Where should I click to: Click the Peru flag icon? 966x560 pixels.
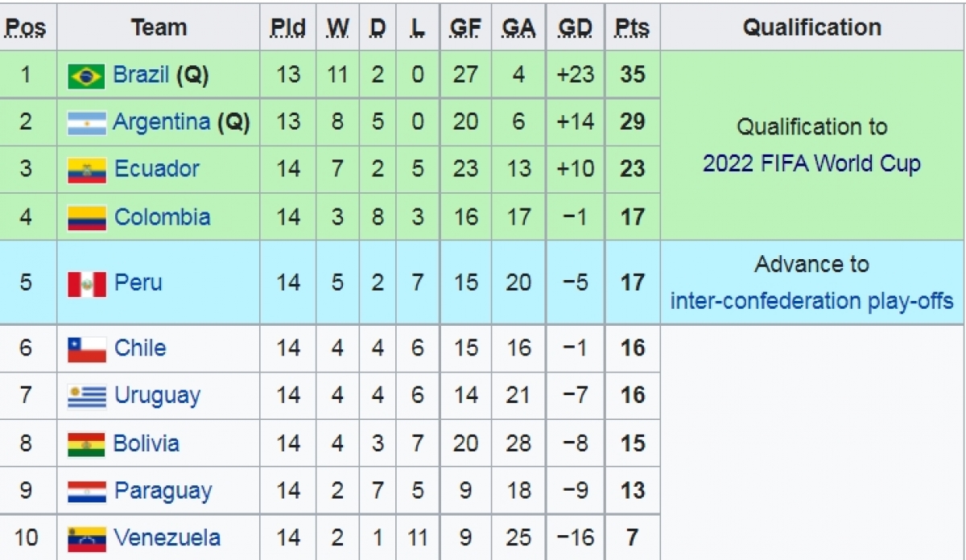coord(86,283)
